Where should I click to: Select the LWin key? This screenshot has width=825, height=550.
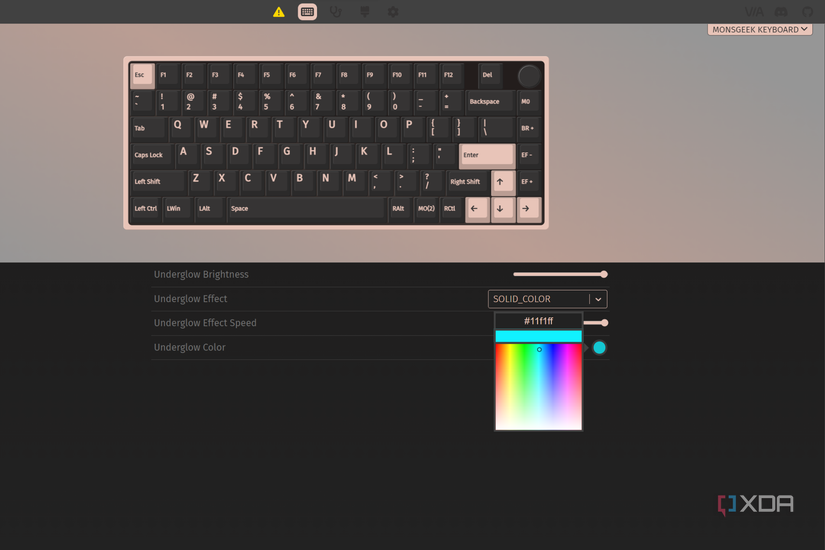click(x=177, y=209)
